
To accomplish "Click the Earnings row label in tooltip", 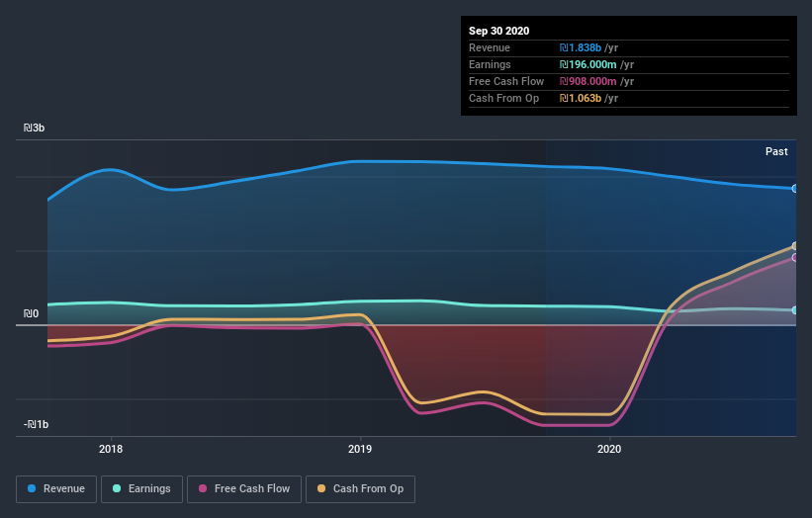I will 490,64.
